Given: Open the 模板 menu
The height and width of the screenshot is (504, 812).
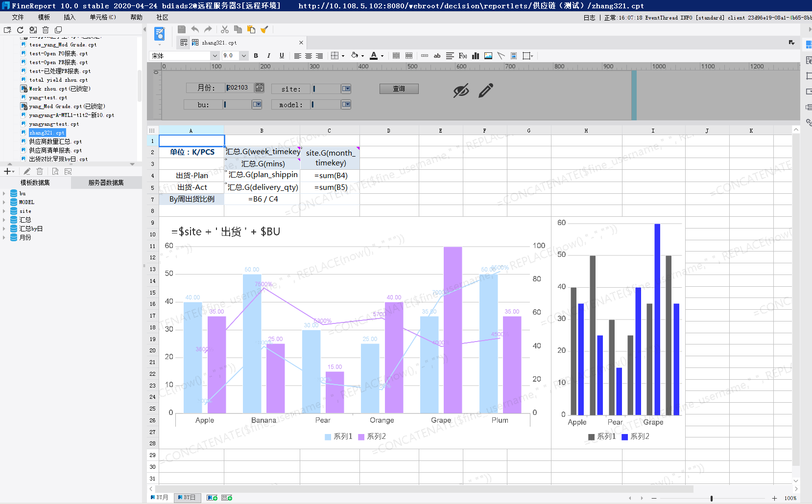Looking at the screenshot, I should pyautogui.click(x=44, y=17).
